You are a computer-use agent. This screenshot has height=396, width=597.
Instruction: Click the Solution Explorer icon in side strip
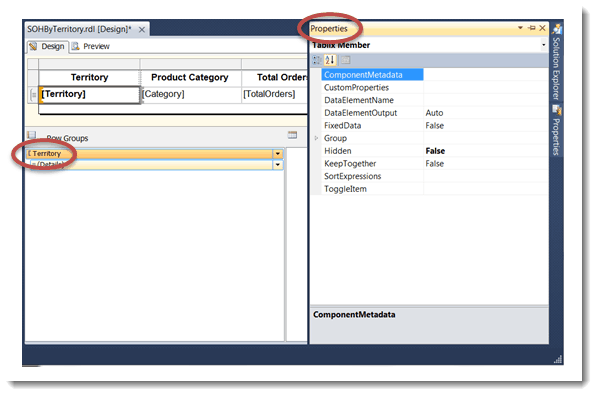(x=557, y=29)
